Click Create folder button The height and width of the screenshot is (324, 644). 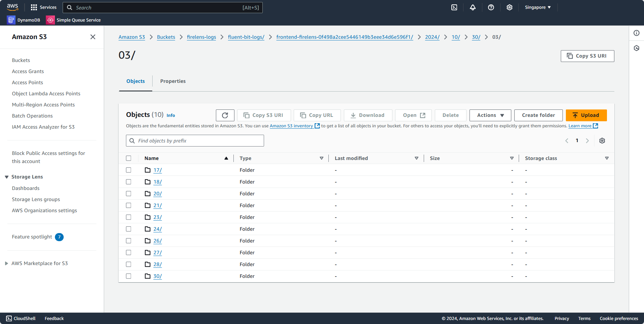(539, 115)
